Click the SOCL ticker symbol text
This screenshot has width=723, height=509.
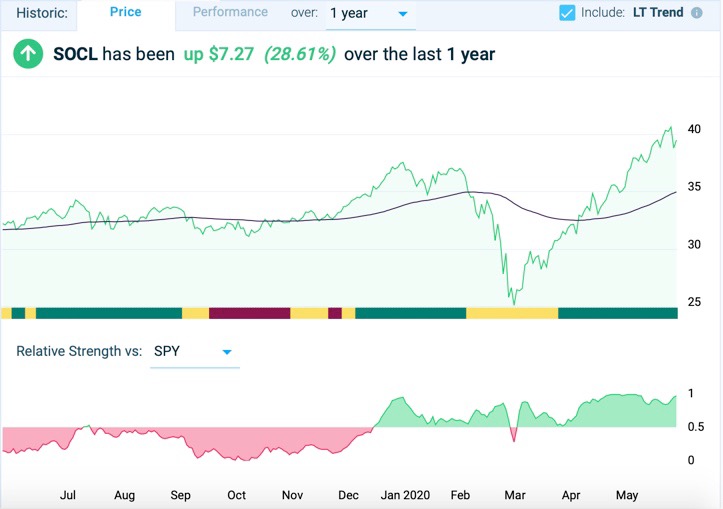75,55
